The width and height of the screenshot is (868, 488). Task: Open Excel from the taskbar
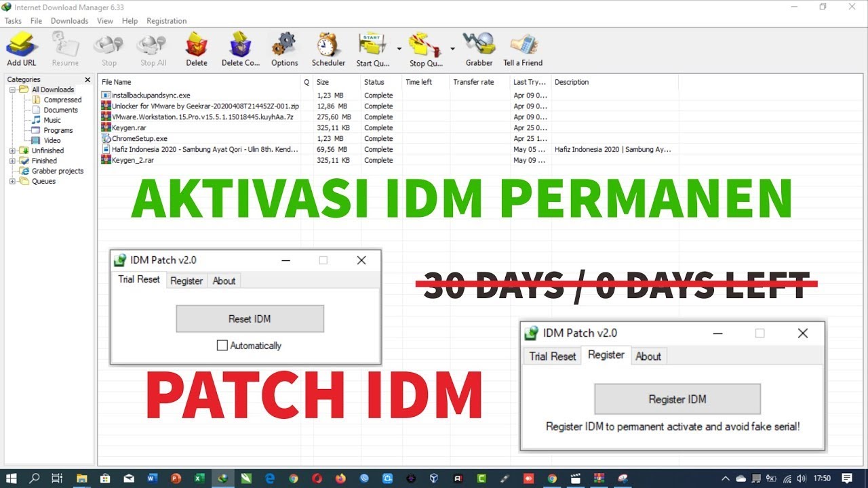point(199,478)
